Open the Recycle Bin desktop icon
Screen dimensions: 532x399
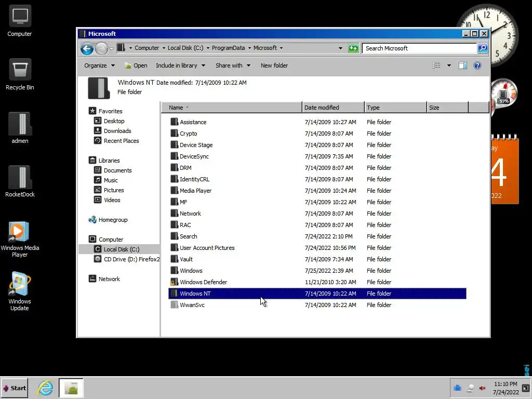(x=20, y=75)
